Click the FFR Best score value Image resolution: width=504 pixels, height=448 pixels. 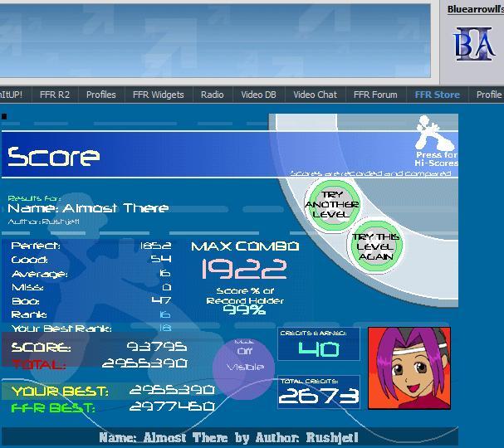[172, 407]
